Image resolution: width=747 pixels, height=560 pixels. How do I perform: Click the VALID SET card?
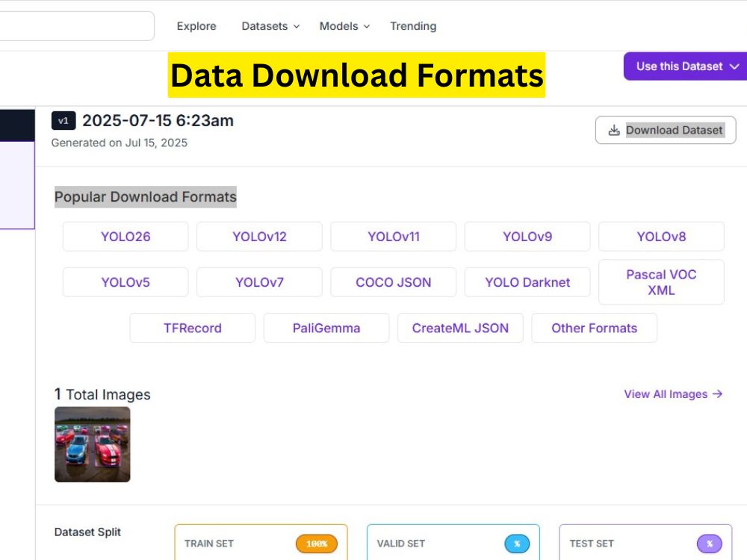click(453, 542)
